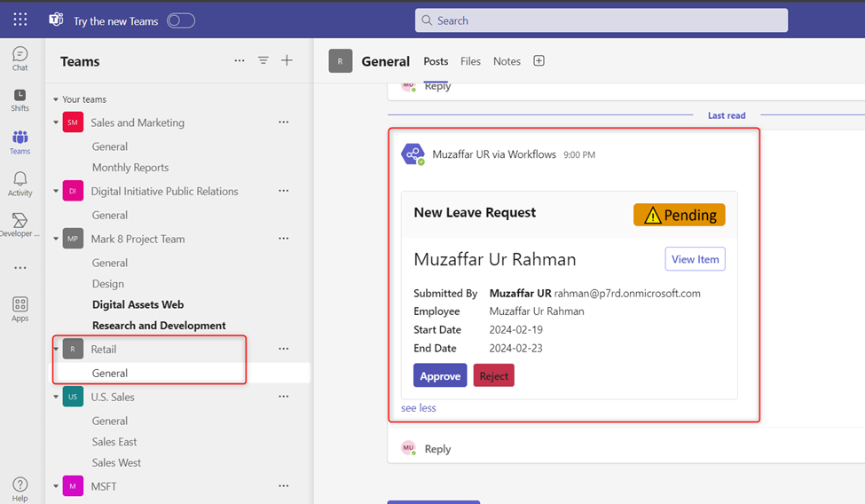
Task: Click the Workflows bot avatar icon
Action: (x=413, y=154)
